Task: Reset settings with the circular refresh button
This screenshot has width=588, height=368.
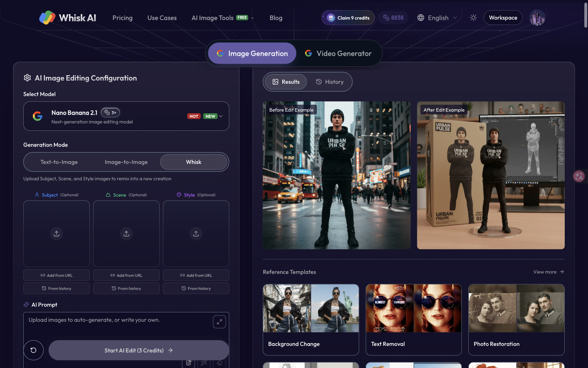Action: 33,350
